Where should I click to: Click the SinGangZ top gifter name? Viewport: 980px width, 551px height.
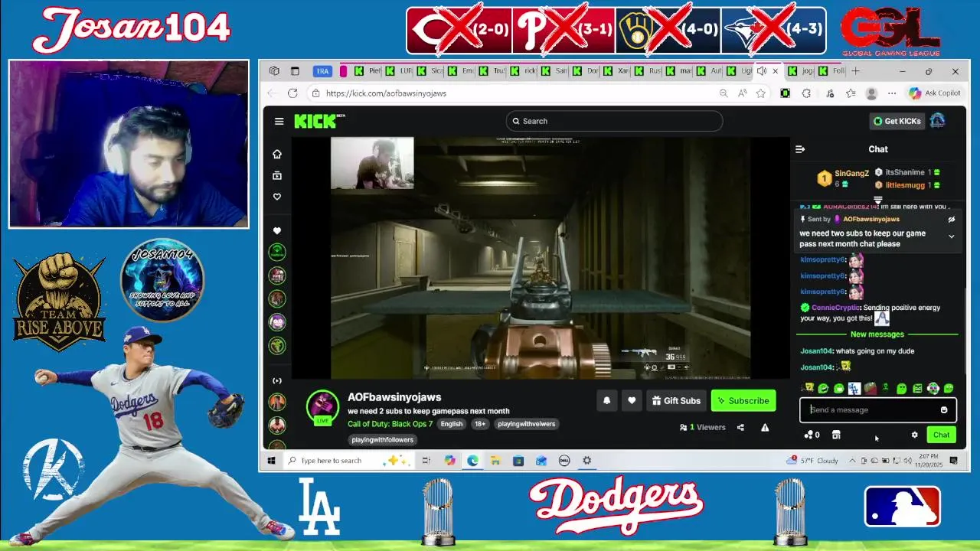pos(851,174)
